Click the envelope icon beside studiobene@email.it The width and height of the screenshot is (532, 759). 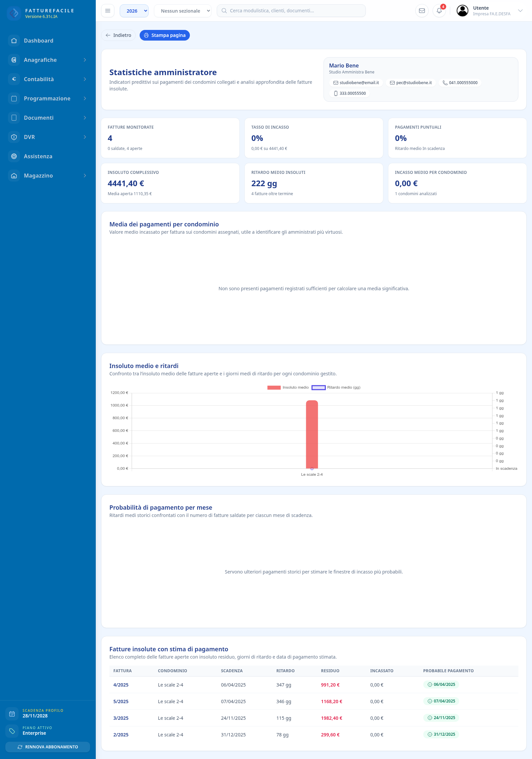(336, 83)
